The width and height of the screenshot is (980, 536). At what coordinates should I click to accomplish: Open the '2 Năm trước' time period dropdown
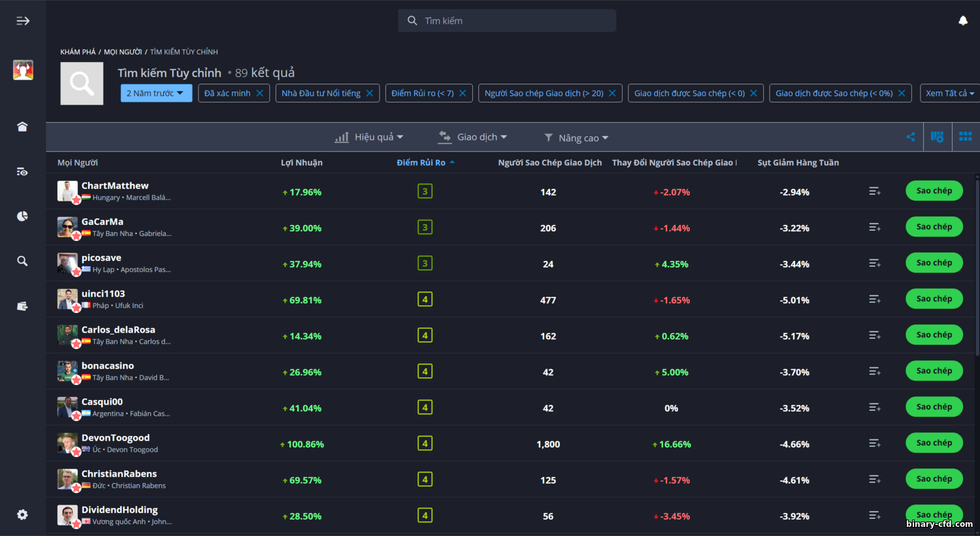click(x=156, y=93)
